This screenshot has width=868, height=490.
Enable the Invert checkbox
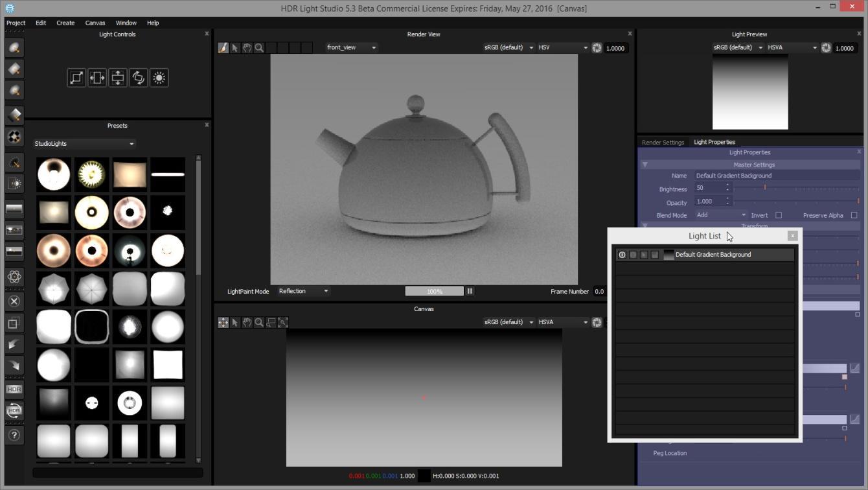tap(779, 215)
